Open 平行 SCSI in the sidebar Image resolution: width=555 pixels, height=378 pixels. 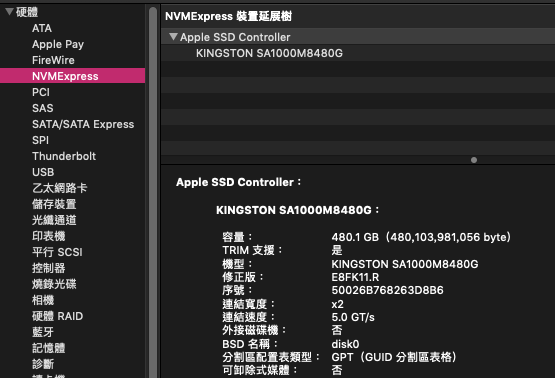57,252
